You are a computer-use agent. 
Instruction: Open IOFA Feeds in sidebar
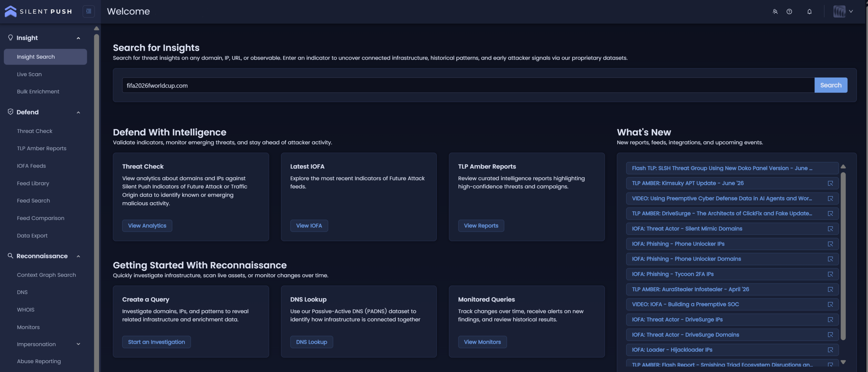coord(31,165)
